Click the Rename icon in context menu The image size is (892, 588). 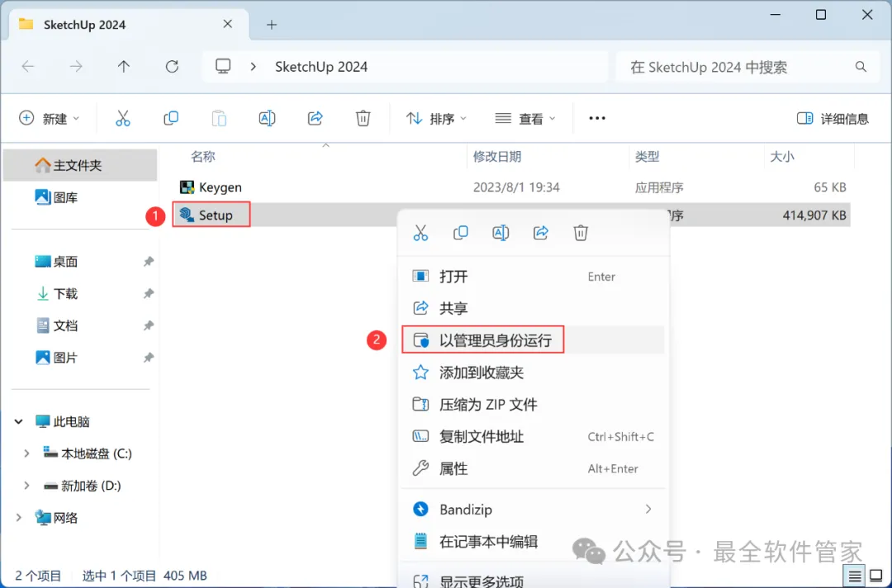(501, 233)
